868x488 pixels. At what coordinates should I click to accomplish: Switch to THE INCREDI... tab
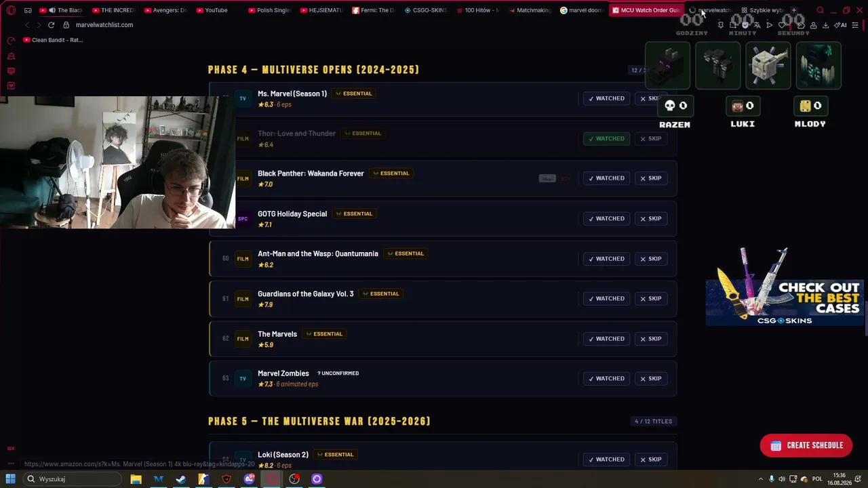click(113, 10)
